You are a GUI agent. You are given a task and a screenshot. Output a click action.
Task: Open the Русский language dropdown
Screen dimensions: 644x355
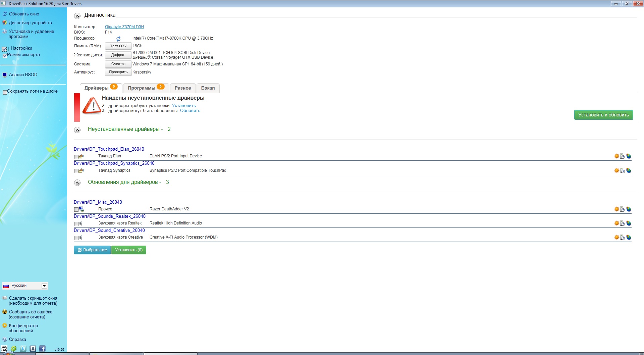point(25,286)
